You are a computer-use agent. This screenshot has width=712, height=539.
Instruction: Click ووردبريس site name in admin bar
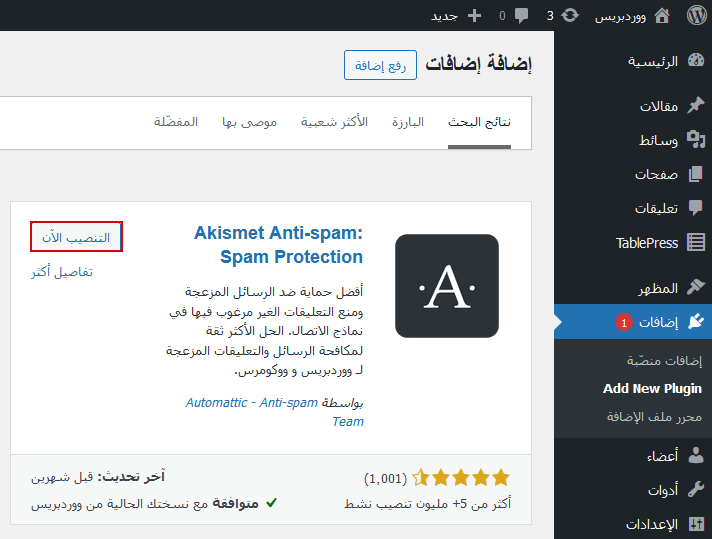point(621,17)
